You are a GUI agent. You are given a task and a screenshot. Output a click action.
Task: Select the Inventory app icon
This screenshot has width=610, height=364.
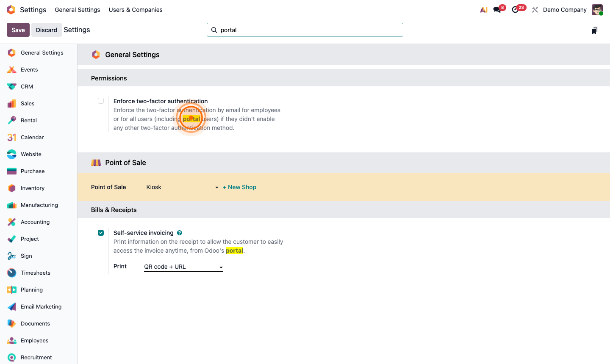coord(33,188)
